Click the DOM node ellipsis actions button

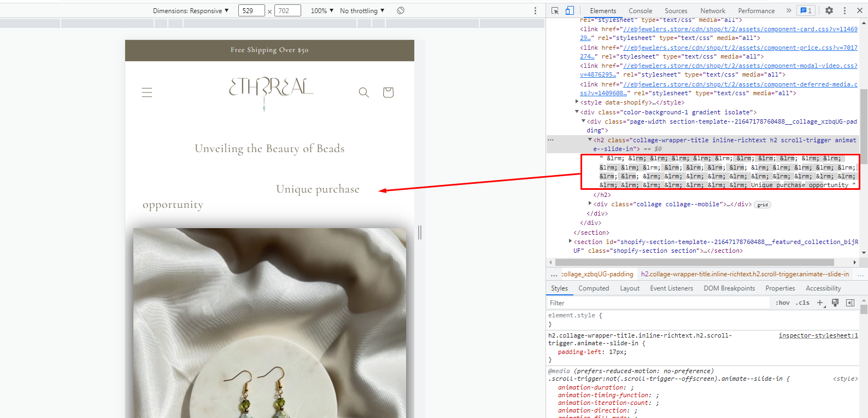551,140
